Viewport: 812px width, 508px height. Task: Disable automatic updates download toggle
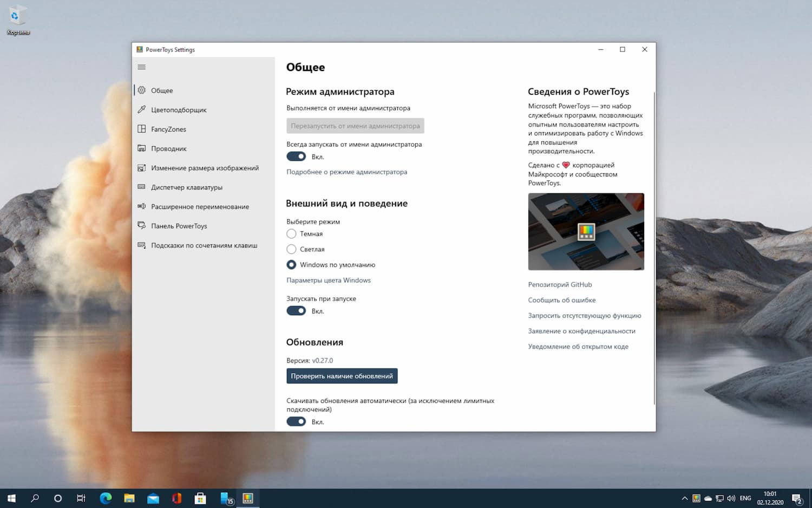tap(296, 421)
